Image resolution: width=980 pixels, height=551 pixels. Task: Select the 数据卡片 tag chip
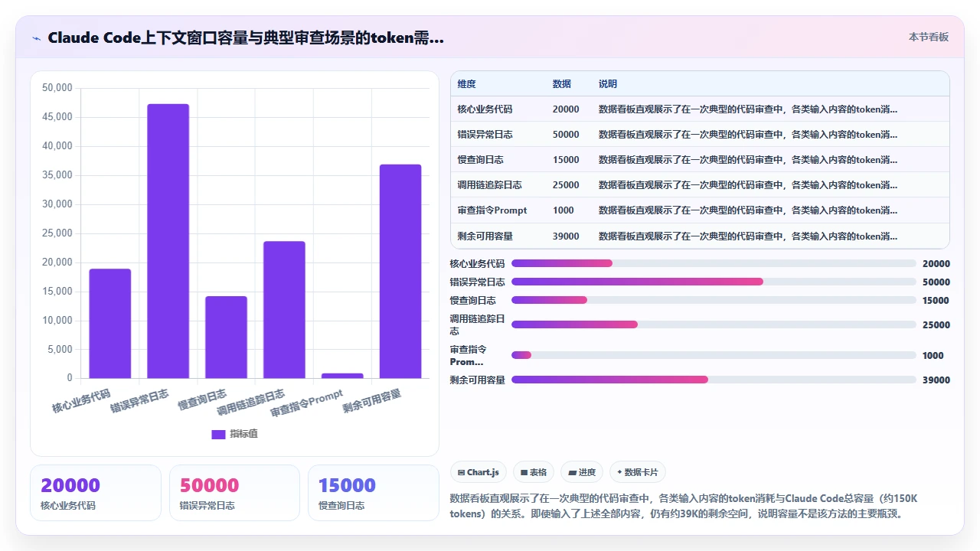point(637,472)
